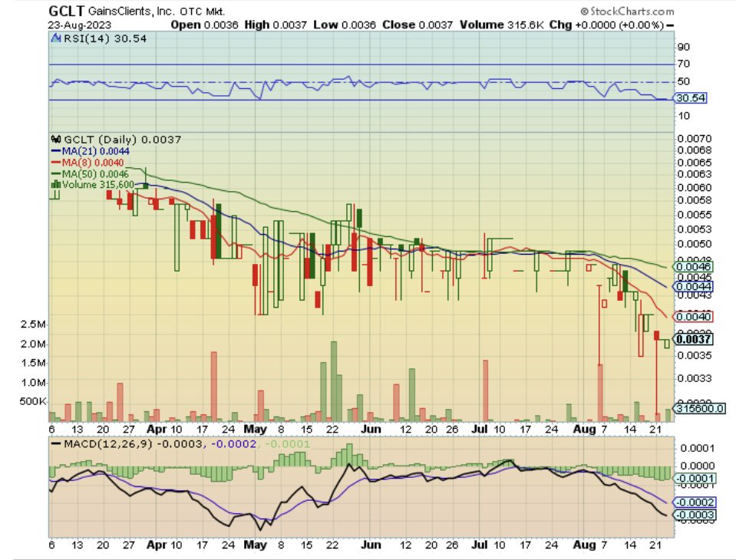Click the High 0.0037 value
This screenshot has height=560, width=736.
click(x=276, y=25)
